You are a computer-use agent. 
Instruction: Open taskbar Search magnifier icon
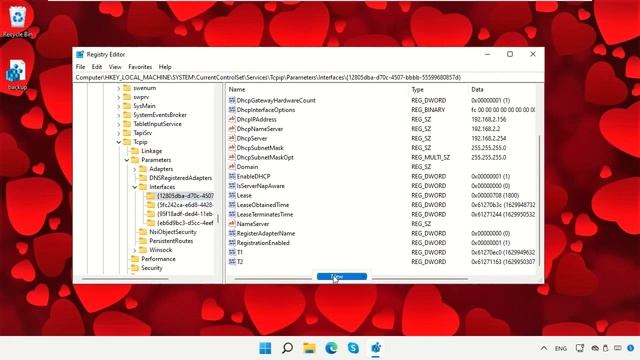point(287,348)
